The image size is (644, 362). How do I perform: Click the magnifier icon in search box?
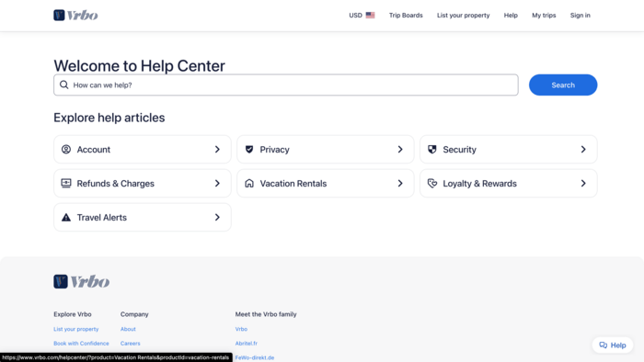point(64,85)
